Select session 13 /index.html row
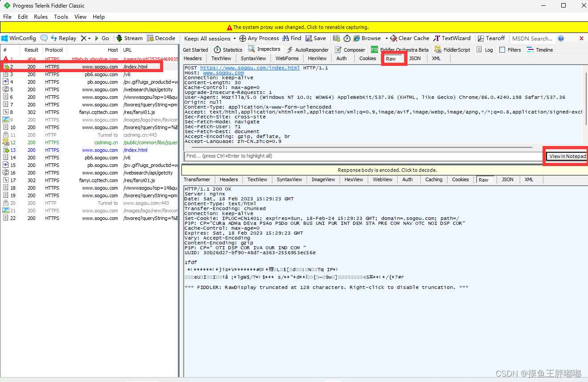This screenshot has width=588, height=382. [x=89, y=150]
